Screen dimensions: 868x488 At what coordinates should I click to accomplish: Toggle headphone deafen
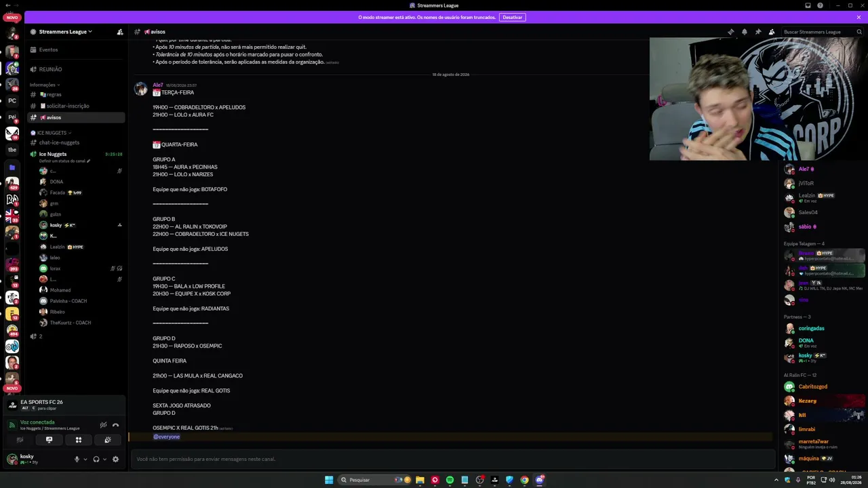[x=96, y=460]
